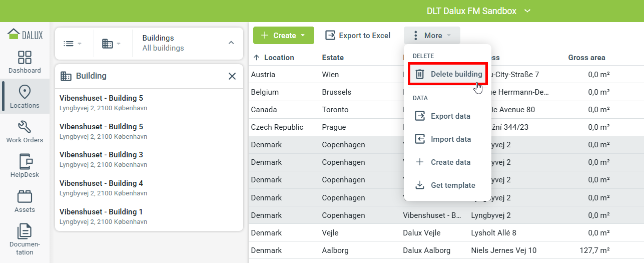Open the DLT Dalux FM Sandbox dropdown
This screenshot has width=644, height=263.
click(478, 11)
